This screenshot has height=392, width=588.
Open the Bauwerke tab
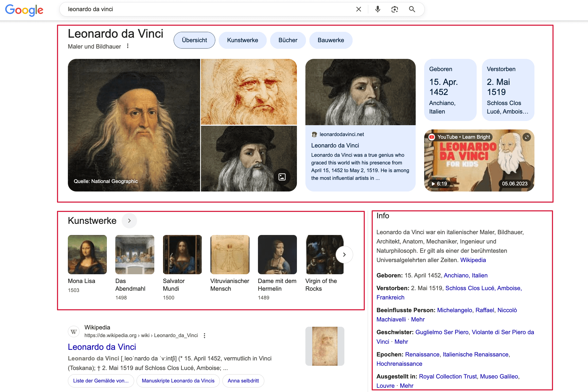331,40
